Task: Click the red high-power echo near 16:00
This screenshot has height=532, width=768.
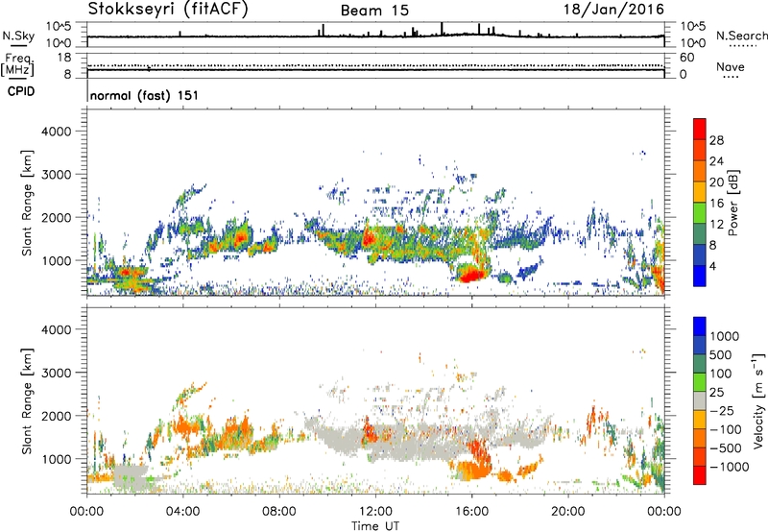Action: (471, 274)
